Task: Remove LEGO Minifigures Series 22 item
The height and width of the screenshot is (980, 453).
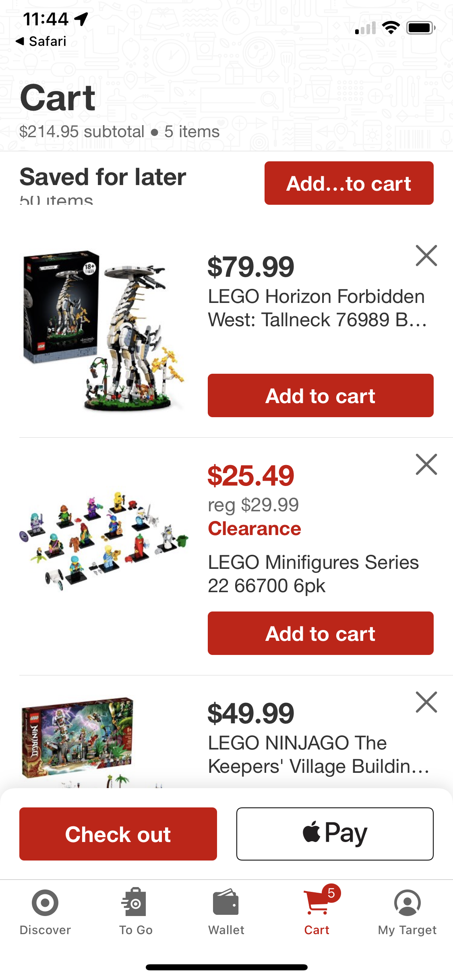Action: [426, 464]
